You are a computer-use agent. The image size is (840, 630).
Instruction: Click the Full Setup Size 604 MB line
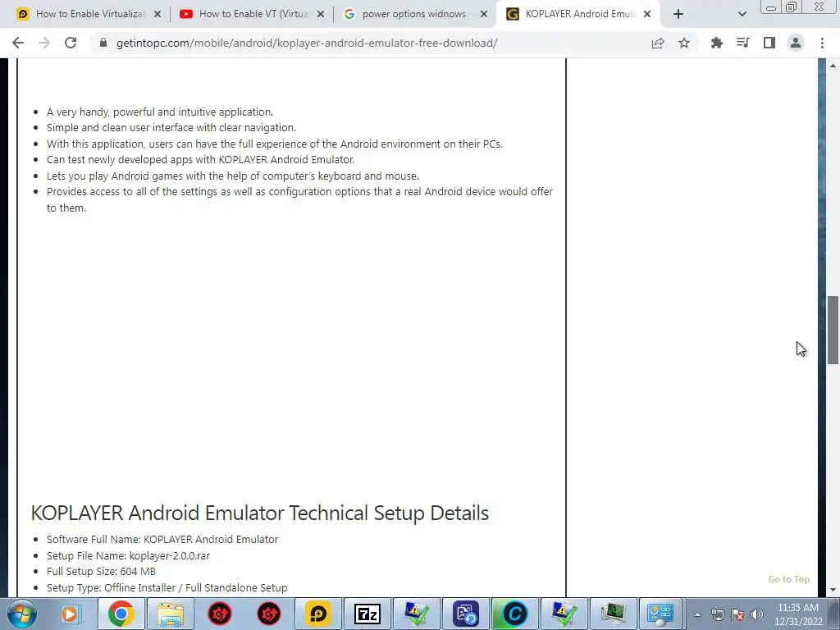tap(101, 572)
